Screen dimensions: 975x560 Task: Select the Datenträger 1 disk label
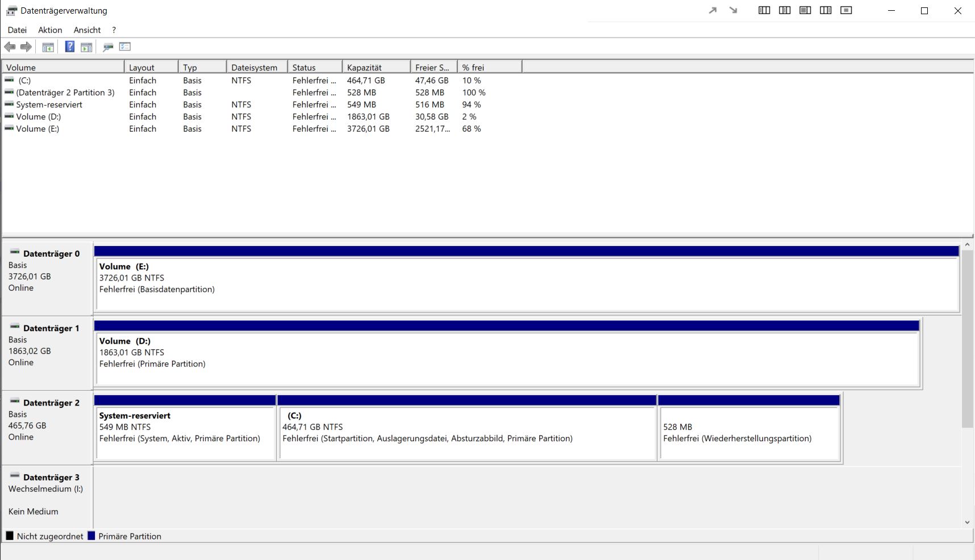point(47,353)
